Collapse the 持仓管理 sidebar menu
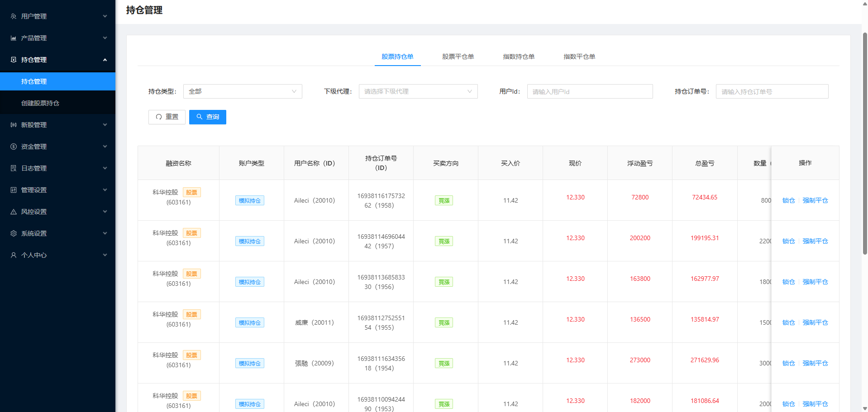This screenshot has width=868, height=412. pyautogui.click(x=105, y=60)
